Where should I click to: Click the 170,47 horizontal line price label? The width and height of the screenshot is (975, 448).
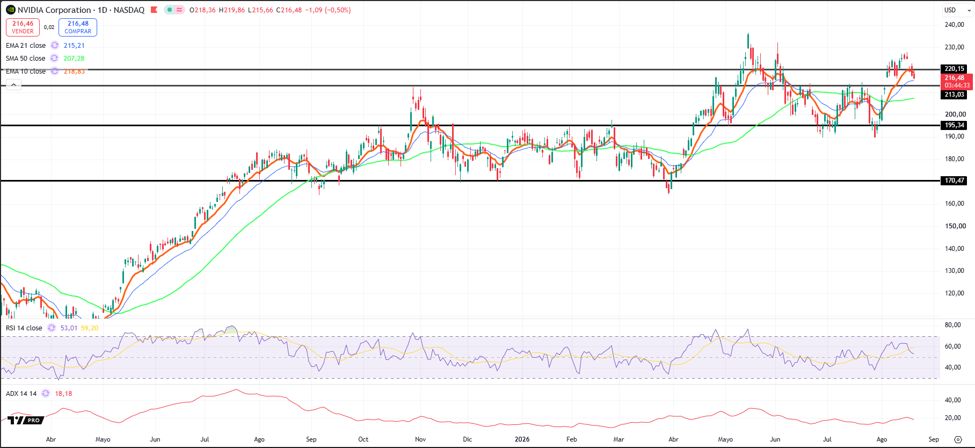pyautogui.click(x=954, y=181)
